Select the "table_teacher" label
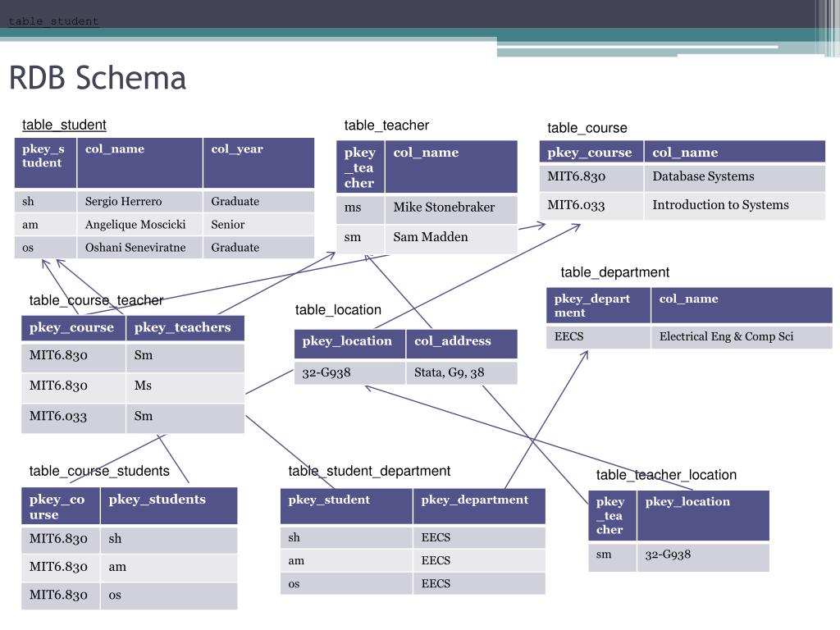 pos(386,126)
